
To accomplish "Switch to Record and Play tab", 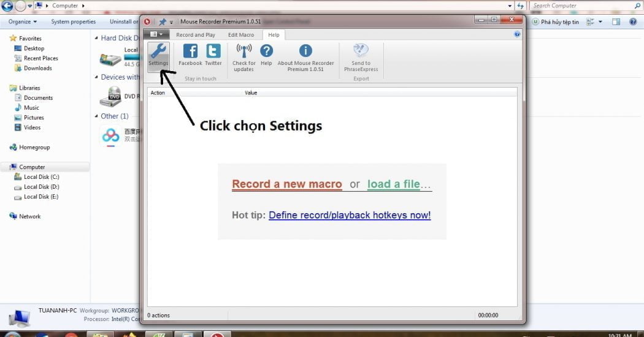I will click(196, 35).
